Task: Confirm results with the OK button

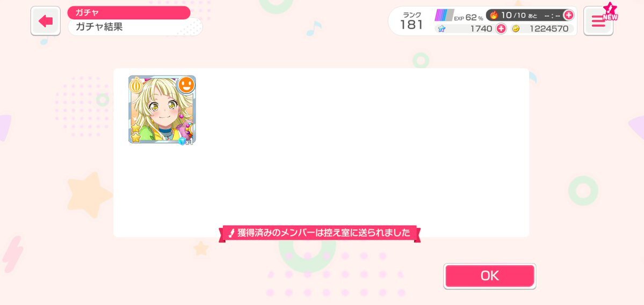Action: pos(489,276)
